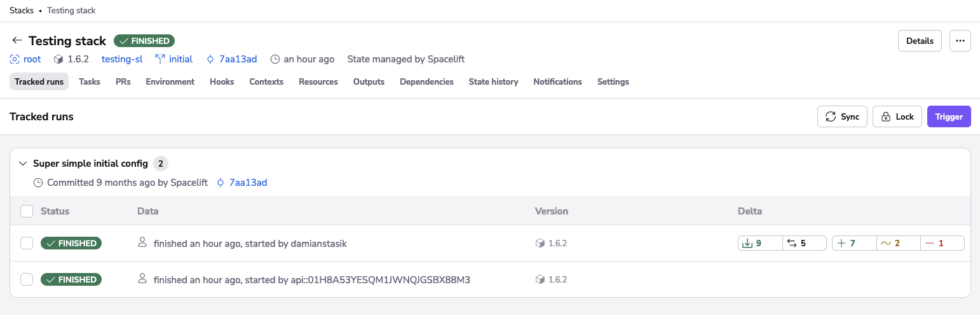Open the Details panel
The image size is (980, 315).
coord(920,41)
